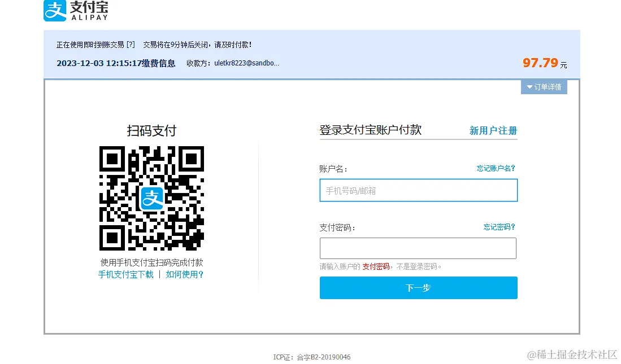
Task: Click the 下一步 next step button
Action: (419, 288)
